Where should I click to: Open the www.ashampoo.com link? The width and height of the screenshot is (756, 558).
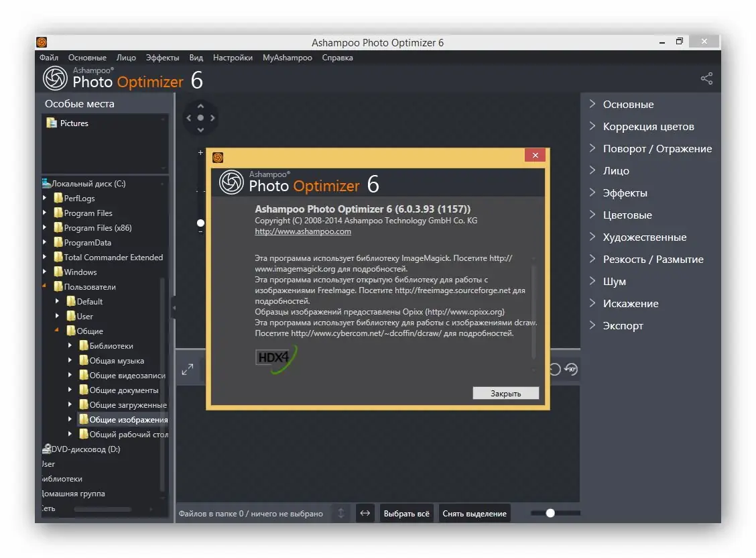[x=303, y=231]
